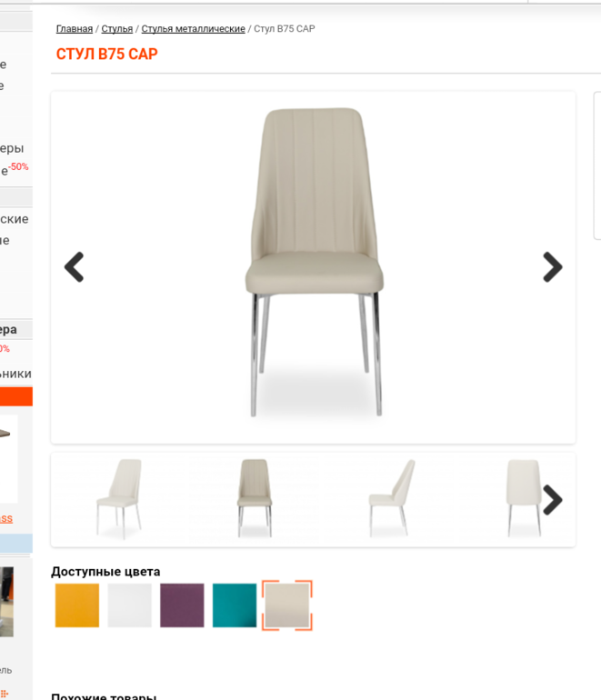Advance thumbnail strip with right chevron
The image size is (601, 700).
click(x=552, y=500)
